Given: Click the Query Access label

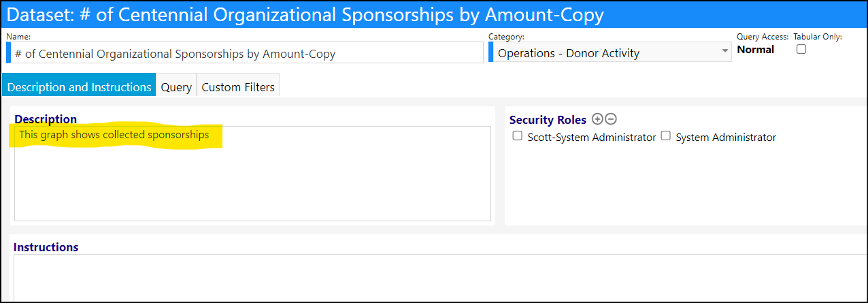Looking at the screenshot, I should point(763,37).
